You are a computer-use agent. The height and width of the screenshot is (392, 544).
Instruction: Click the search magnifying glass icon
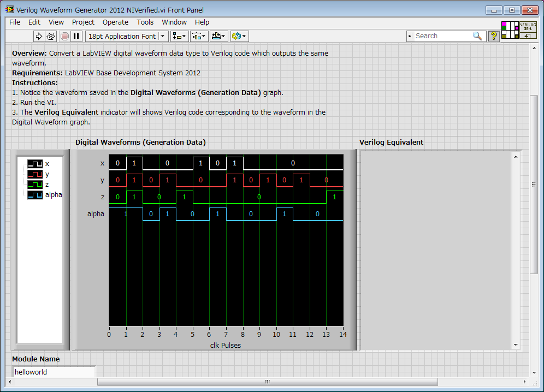(x=477, y=36)
